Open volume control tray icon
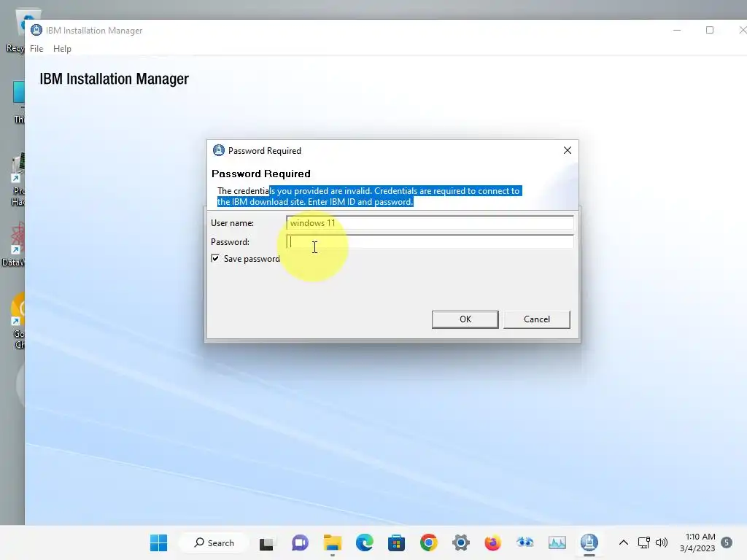 (661, 542)
